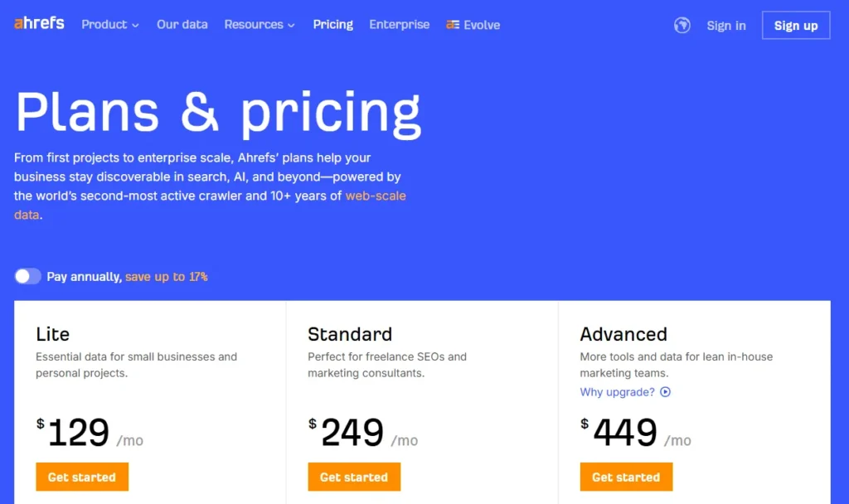Get started with the Lite plan
The image size is (849, 504).
(x=82, y=477)
